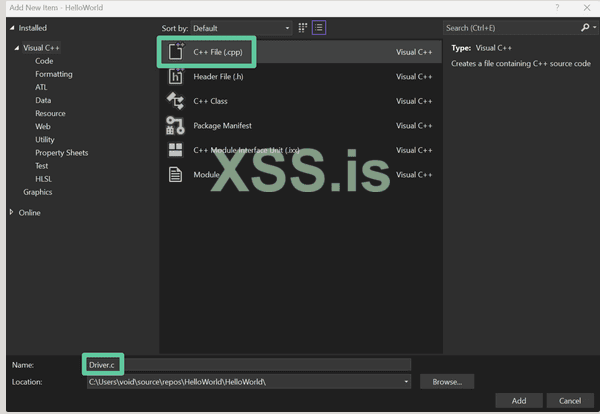Click the Location path text field
Viewport: 600px width, 414px height.
[x=245, y=381]
